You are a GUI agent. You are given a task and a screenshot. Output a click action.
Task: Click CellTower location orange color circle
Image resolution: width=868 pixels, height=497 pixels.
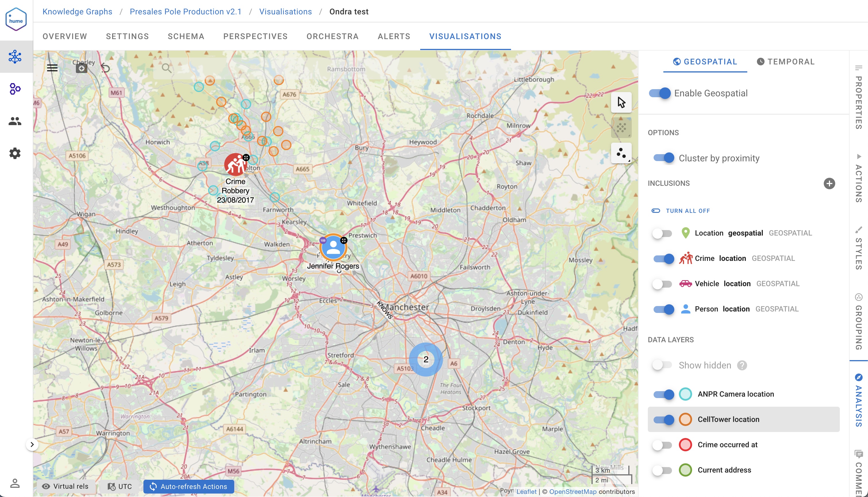tap(685, 420)
